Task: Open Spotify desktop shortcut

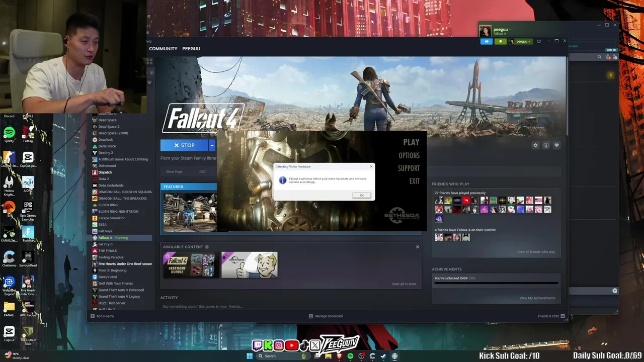Action: (9, 134)
